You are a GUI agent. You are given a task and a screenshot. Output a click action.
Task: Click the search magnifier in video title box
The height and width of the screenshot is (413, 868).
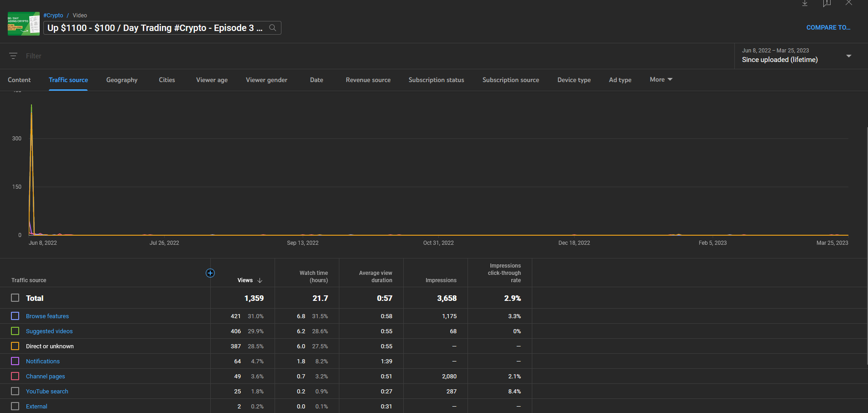tap(272, 28)
